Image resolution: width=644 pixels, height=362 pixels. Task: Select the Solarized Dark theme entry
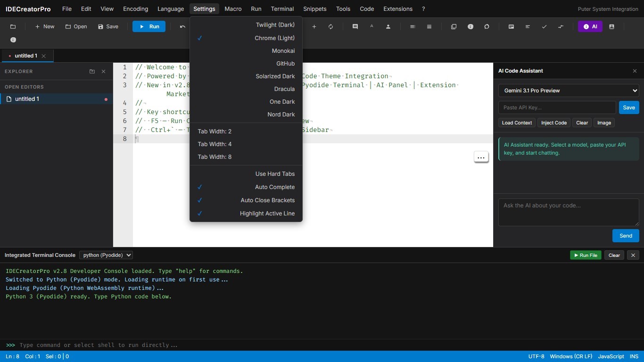[x=246, y=76]
